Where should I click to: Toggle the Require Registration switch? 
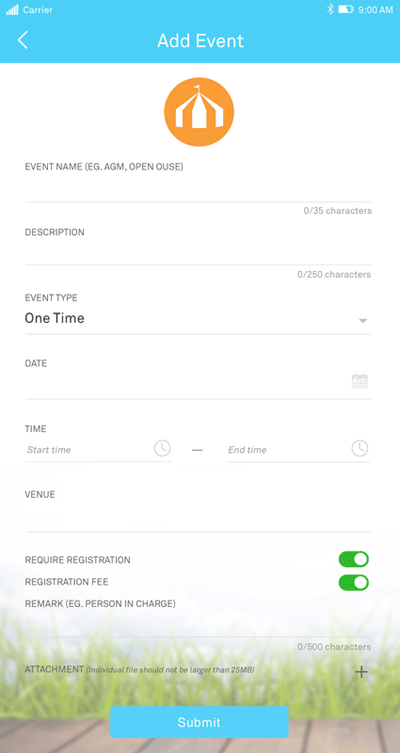(x=353, y=559)
